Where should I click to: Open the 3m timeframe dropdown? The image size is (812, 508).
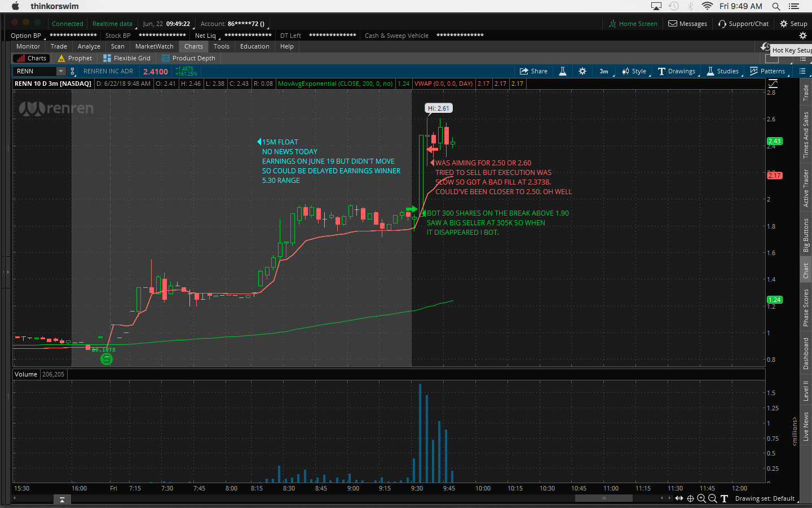point(604,71)
